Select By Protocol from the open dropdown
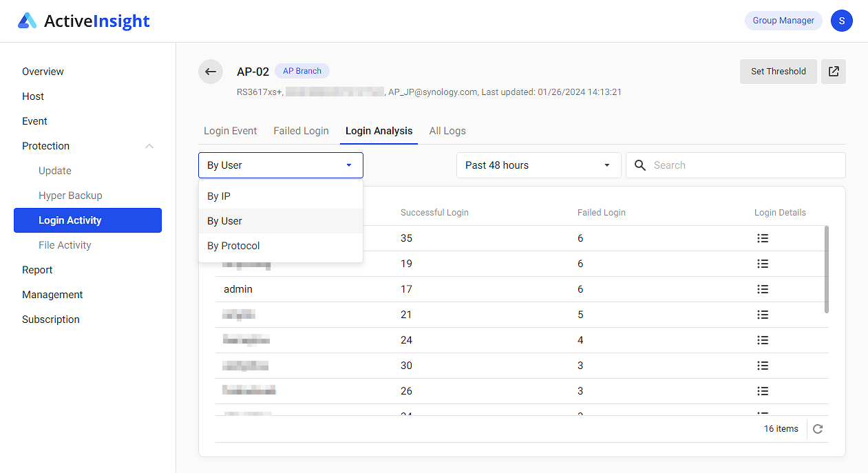The width and height of the screenshot is (868, 473). [233, 245]
